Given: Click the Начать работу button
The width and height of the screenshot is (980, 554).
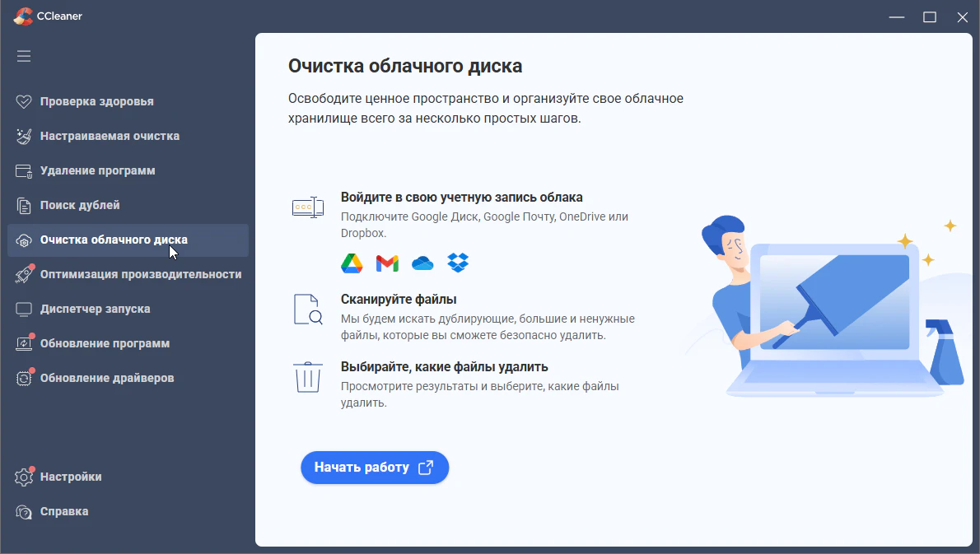Looking at the screenshot, I should (x=375, y=468).
